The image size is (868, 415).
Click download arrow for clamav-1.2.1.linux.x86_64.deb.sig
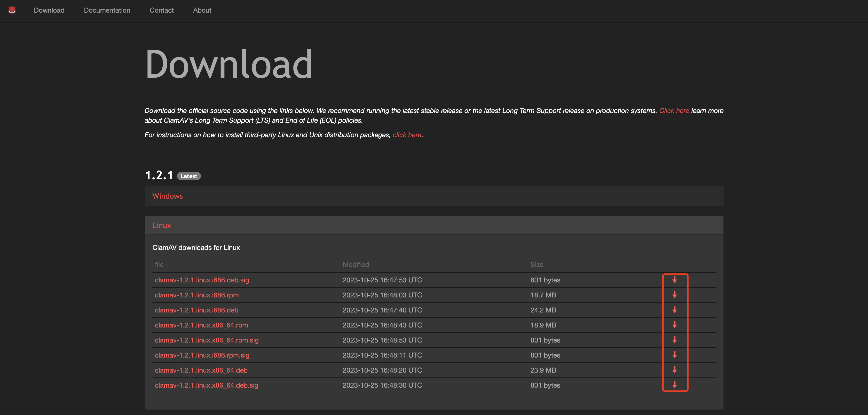click(674, 385)
